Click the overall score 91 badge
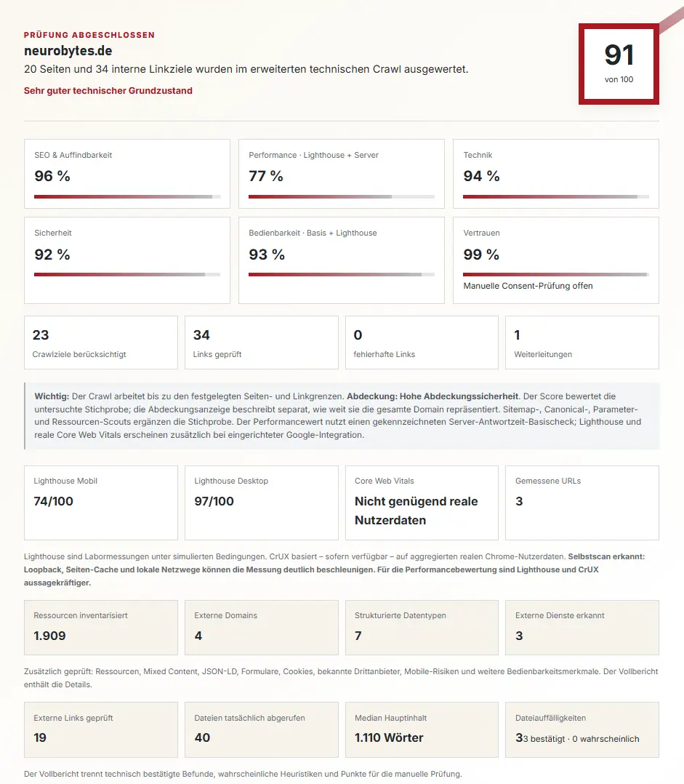Viewport: 684px width, 784px height. tap(619, 64)
